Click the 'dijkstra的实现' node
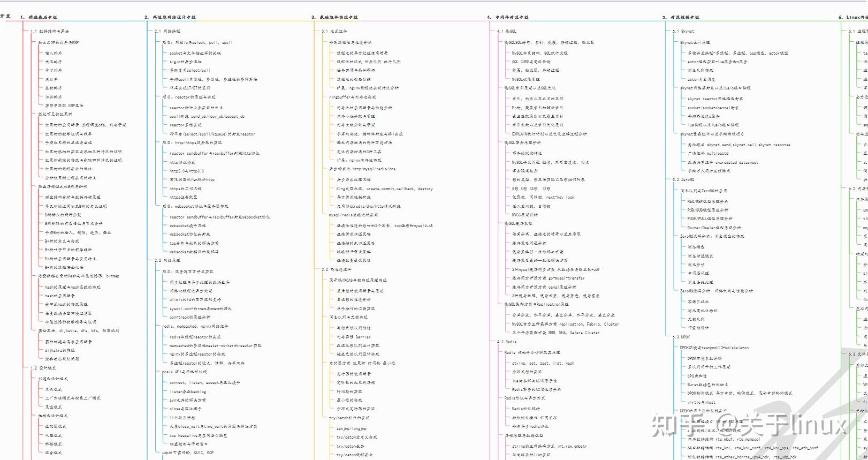This screenshot has width=868, height=460. (x=60, y=350)
